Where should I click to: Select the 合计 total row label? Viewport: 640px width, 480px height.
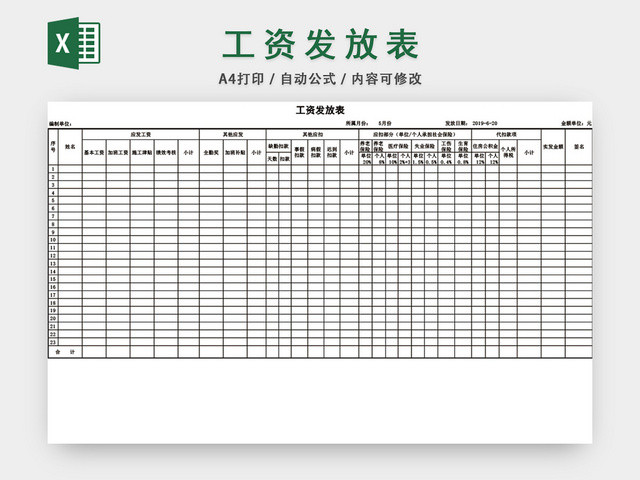[65, 352]
